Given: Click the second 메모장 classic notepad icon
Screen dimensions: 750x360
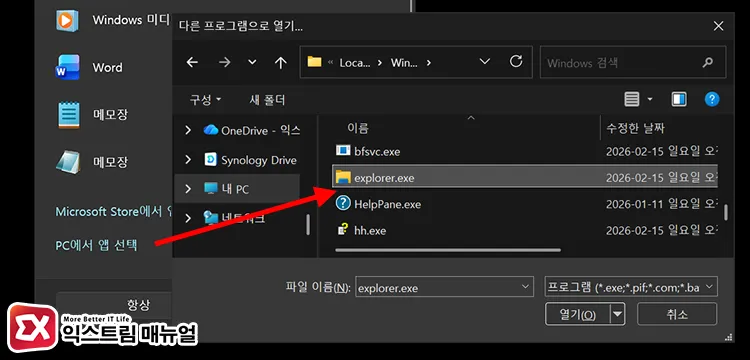Looking at the screenshot, I should pos(68,162).
